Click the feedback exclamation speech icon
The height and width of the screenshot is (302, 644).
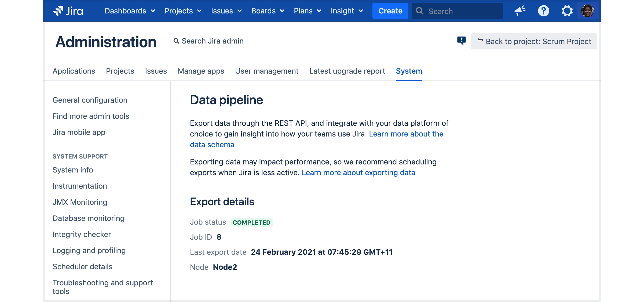pyautogui.click(x=462, y=41)
